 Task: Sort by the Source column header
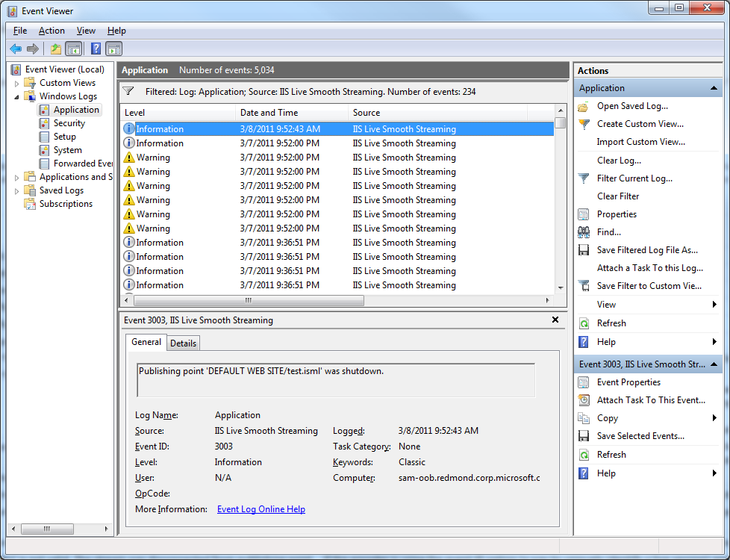point(437,112)
